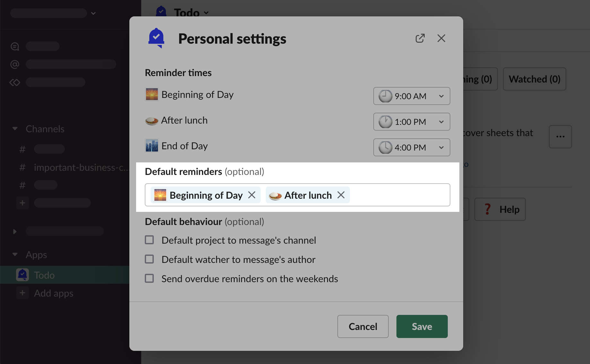Image resolution: width=590 pixels, height=364 pixels.
Task: Open After lunch 1:00 PM dropdown
Action: point(412,122)
